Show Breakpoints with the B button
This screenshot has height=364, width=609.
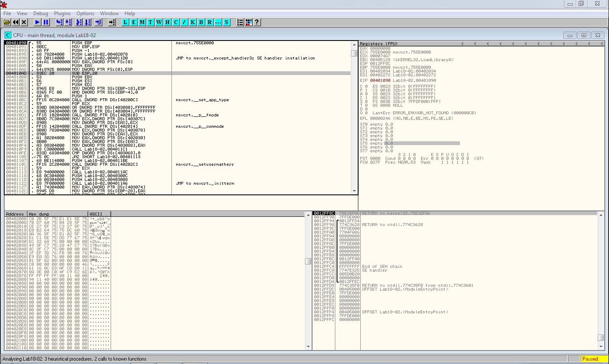click(201, 22)
